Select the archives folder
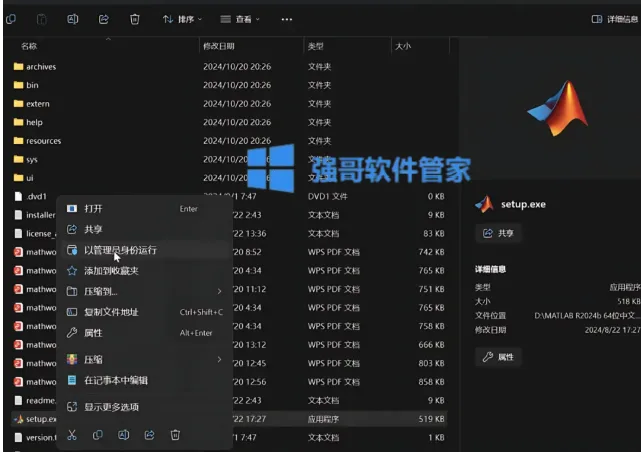 tap(35, 67)
